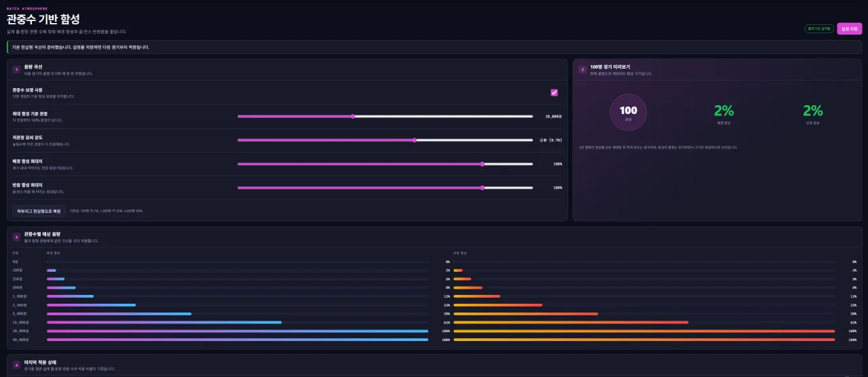Click the 23% reaction chant value in the 2,500명 row
868x377 pixels.
pyautogui.click(x=854, y=305)
